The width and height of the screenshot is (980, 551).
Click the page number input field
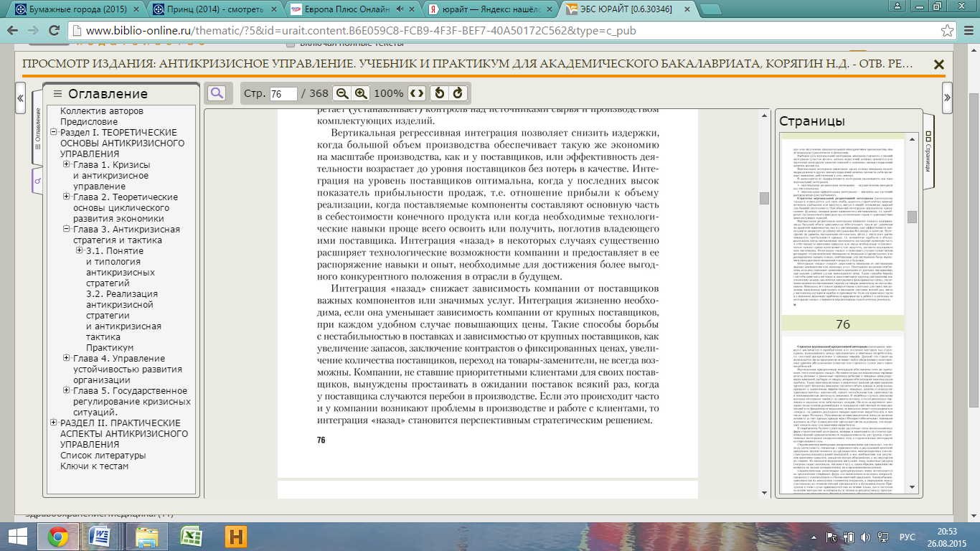pyautogui.click(x=284, y=94)
